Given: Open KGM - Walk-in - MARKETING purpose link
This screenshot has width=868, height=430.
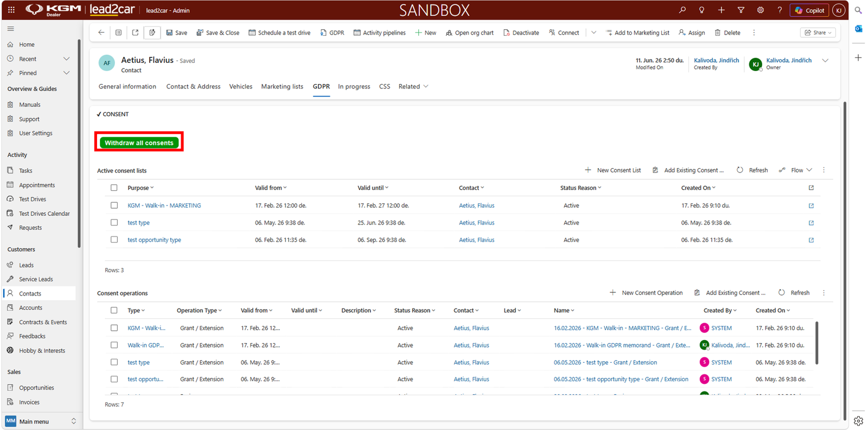Looking at the screenshot, I should (164, 206).
